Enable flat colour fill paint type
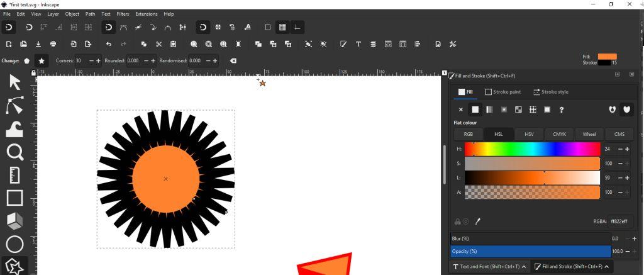Viewport: 644px width, 275px height. (x=475, y=109)
